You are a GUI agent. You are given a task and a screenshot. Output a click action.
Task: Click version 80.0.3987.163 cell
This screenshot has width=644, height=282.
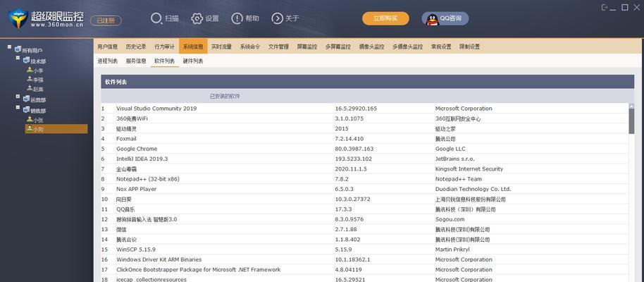coord(354,149)
